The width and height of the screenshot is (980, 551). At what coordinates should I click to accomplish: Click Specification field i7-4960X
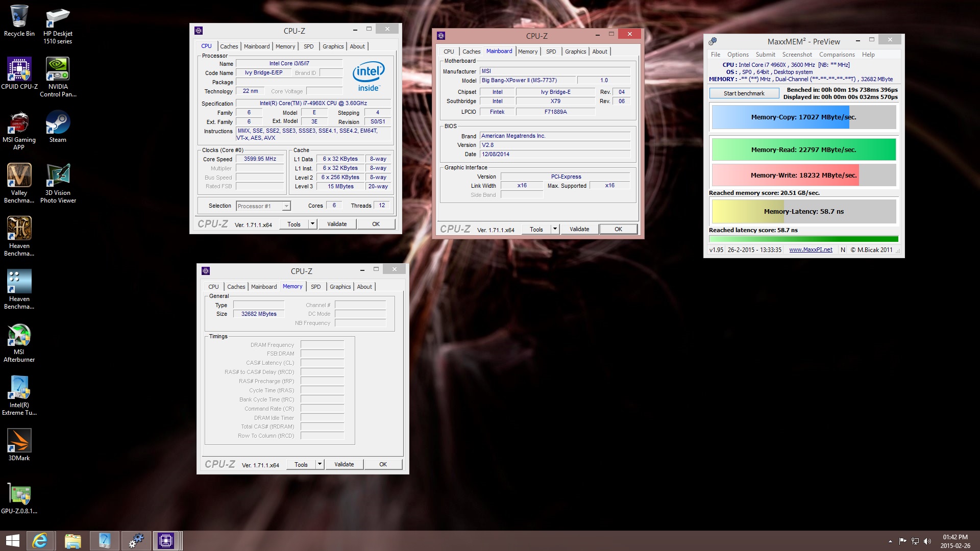coord(313,104)
